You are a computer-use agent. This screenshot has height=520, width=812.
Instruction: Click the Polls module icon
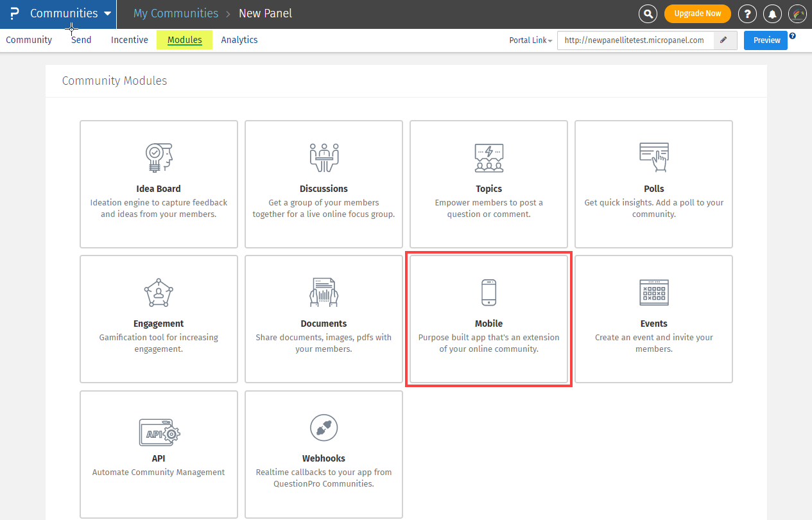coord(653,157)
